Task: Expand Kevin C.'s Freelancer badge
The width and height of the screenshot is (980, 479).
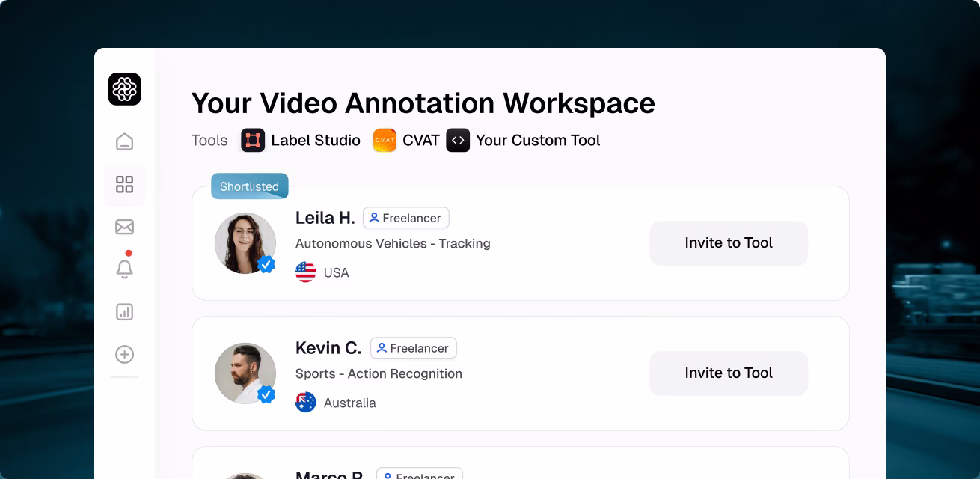Action: 413,348
